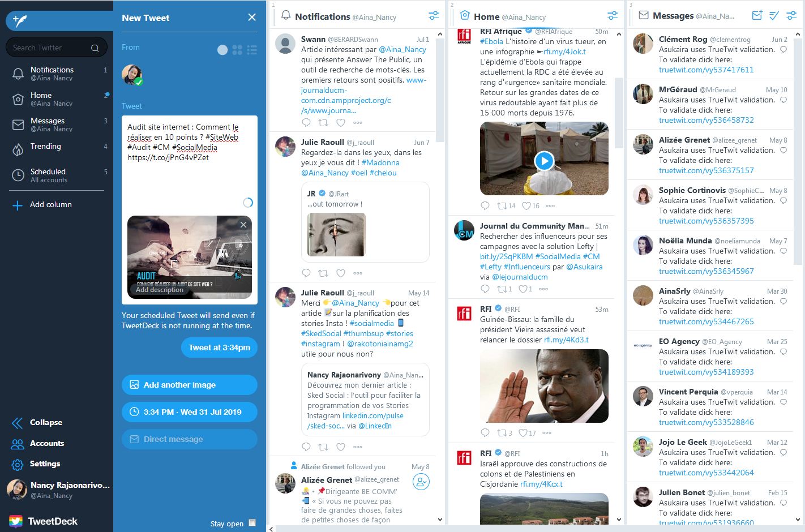Screen dimensions: 805x532
Task: Mark Sophie Cortinovis message as read
Action: click(783, 200)
